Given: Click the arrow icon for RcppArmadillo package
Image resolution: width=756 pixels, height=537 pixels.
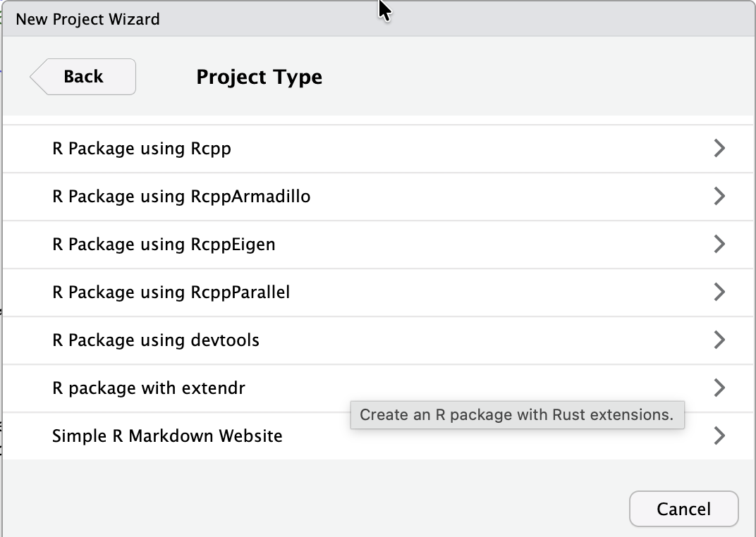Looking at the screenshot, I should point(719,196).
